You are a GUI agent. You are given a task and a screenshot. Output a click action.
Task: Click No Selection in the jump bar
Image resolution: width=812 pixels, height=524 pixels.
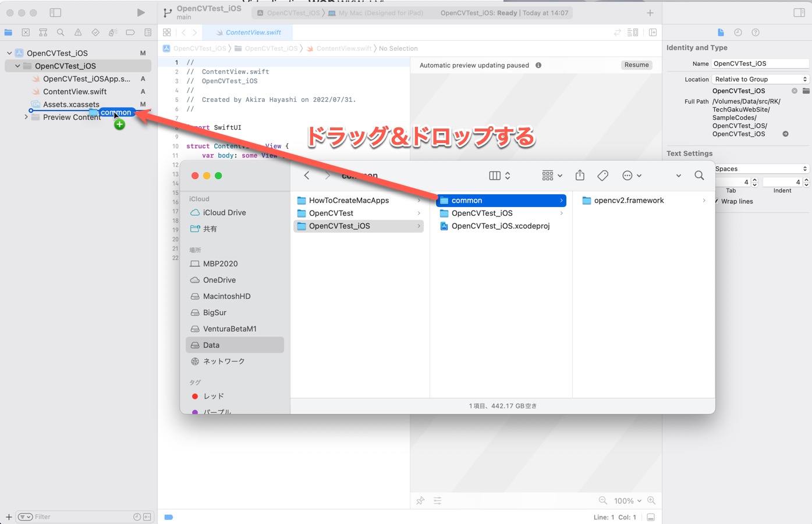(398, 48)
